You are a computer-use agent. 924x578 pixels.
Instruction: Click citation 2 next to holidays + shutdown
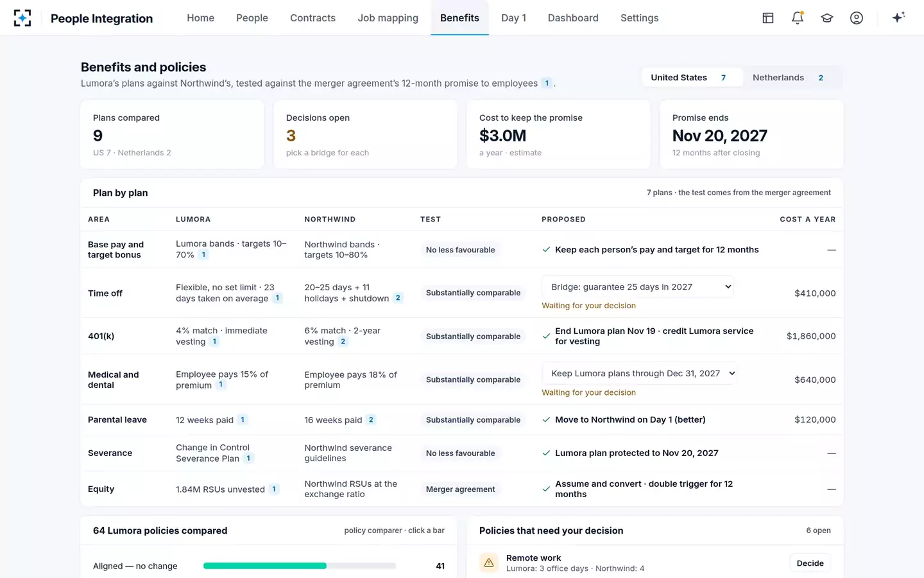click(398, 298)
